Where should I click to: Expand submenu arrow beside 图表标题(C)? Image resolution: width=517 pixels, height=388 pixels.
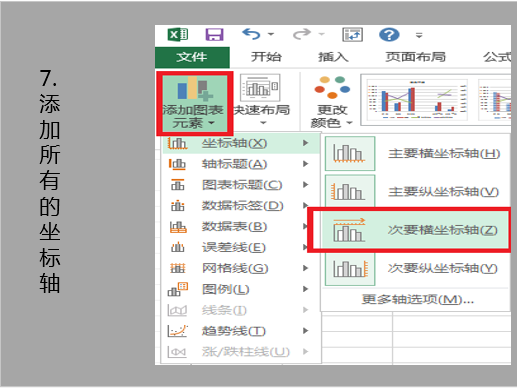pos(305,185)
